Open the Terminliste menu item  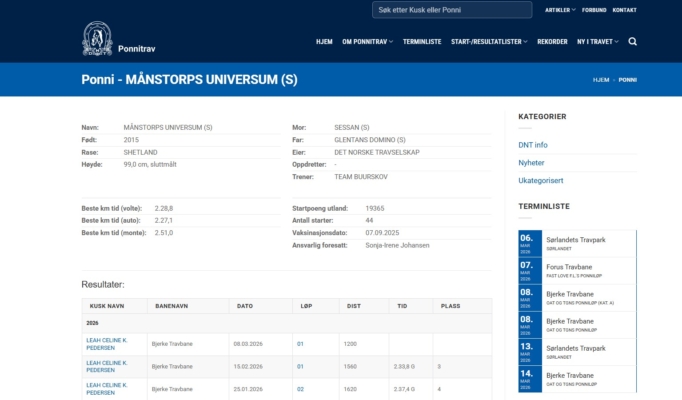click(422, 42)
